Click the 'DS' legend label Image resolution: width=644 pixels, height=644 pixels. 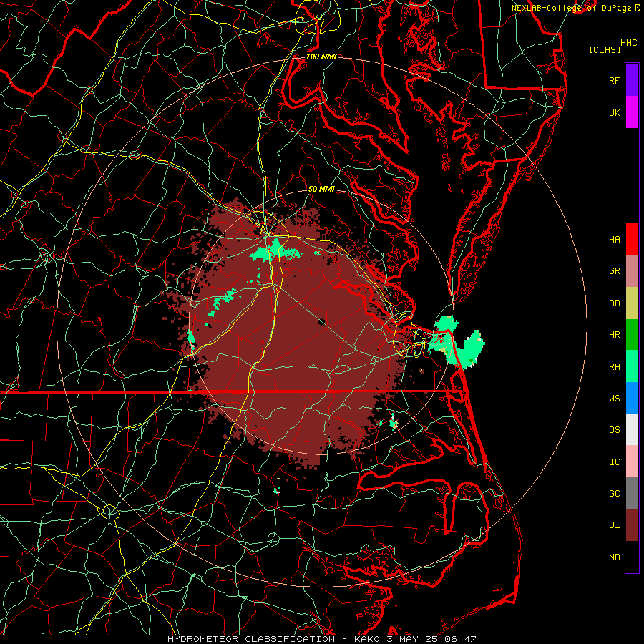tap(614, 430)
